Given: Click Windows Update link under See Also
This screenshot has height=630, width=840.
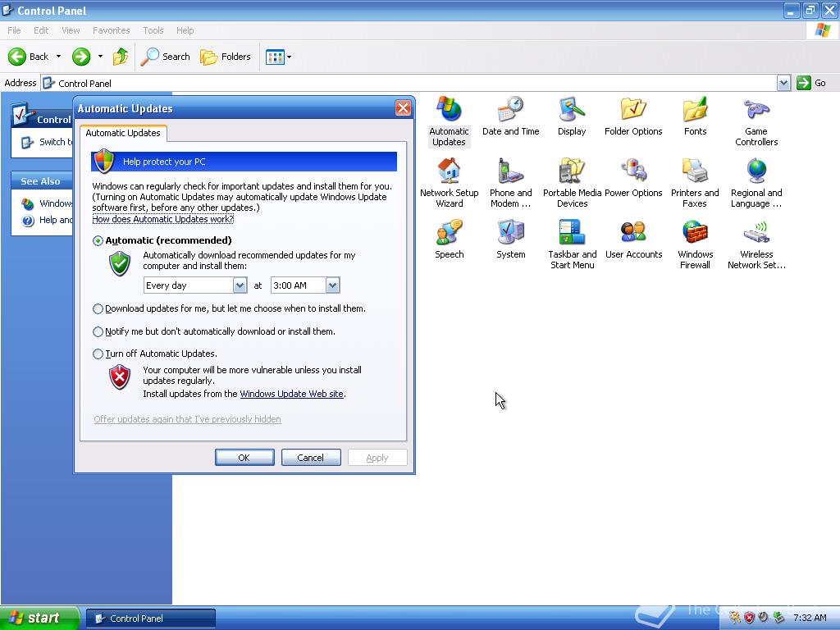Looking at the screenshot, I should click(47, 203).
